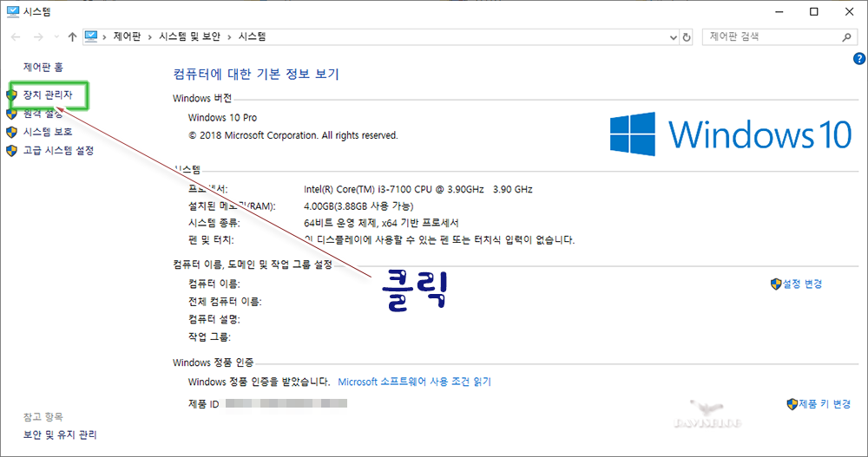Screen dimensions: 868x457
Task: Select 시스템 및 보안 breadcrumb
Action: (x=189, y=36)
